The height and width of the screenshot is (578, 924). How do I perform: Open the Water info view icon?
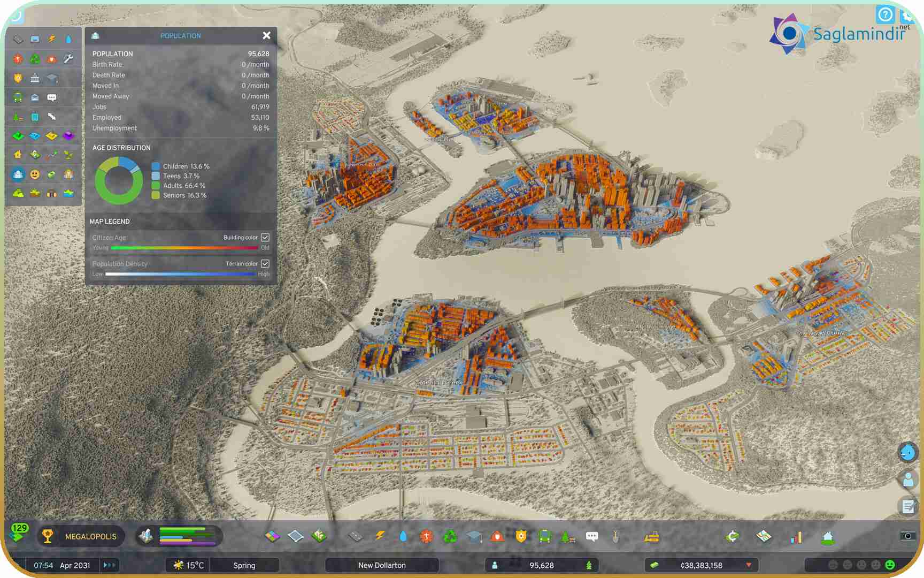68,39
